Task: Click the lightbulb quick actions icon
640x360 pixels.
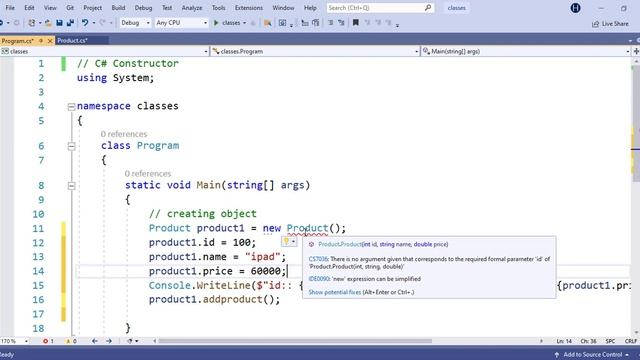Action: tap(286, 242)
